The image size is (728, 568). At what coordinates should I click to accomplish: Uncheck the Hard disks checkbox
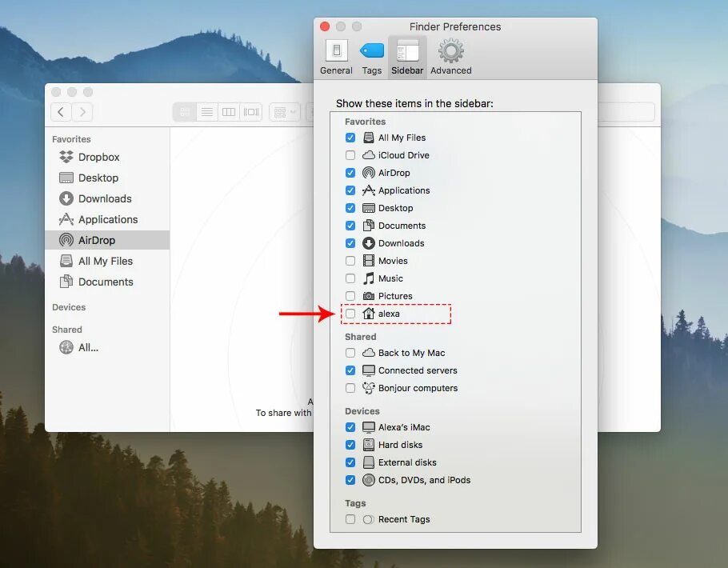(x=350, y=445)
